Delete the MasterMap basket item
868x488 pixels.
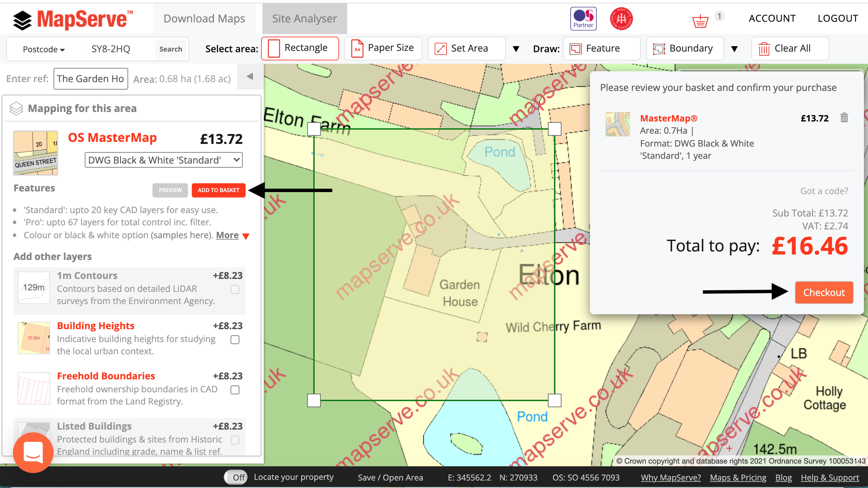coord(844,118)
